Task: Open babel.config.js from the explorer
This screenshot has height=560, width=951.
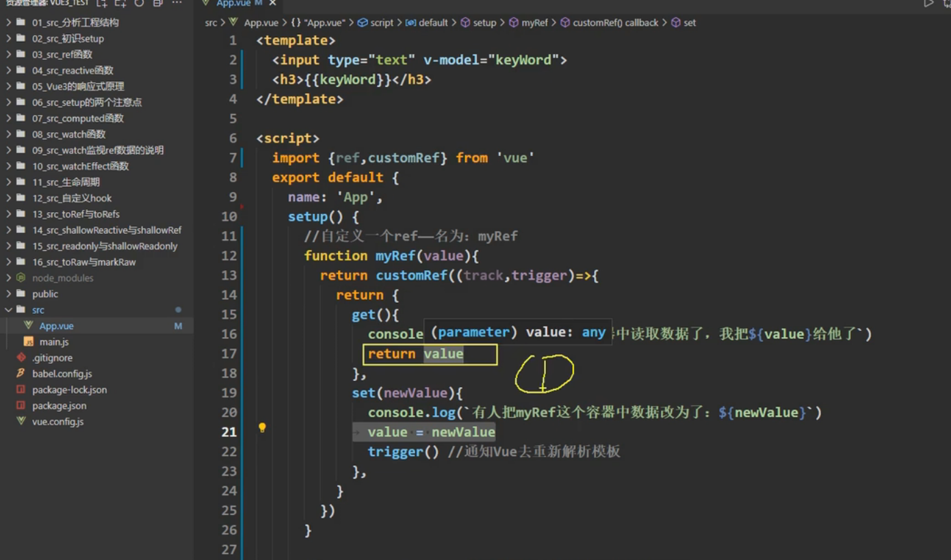Action: click(x=62, y=373)
